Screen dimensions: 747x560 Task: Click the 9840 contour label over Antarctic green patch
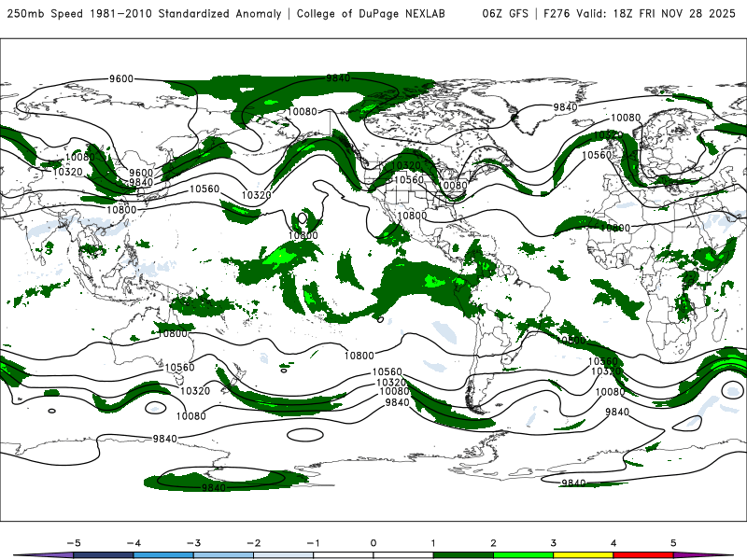point(214,487)
